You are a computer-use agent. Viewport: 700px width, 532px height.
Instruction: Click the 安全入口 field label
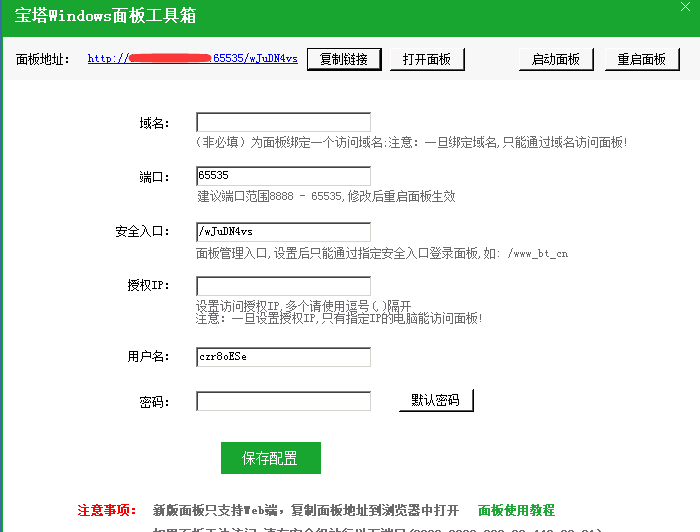click(142, 232)
